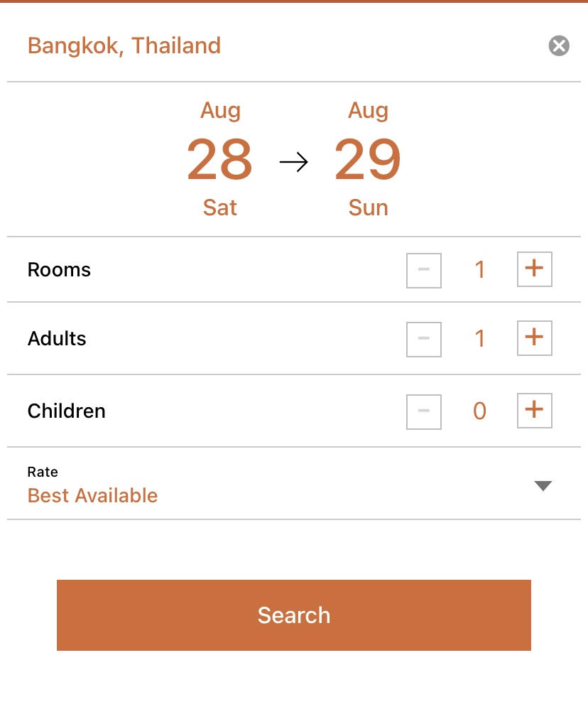
Task: Tap the Sat check-in weekday label
Action: point(219,207)
